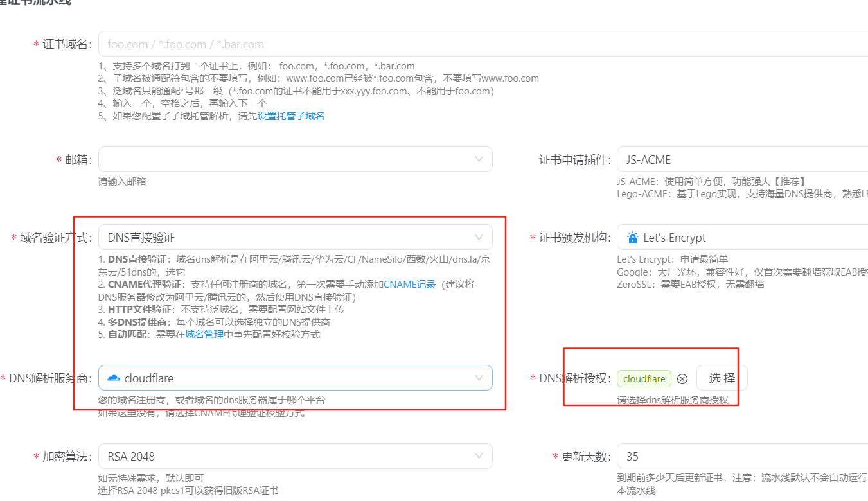The height and width of the screenshot is (501, 868).
Task: Click the green cloudflare tag in DNS解析授权
Action: (644, 379)
